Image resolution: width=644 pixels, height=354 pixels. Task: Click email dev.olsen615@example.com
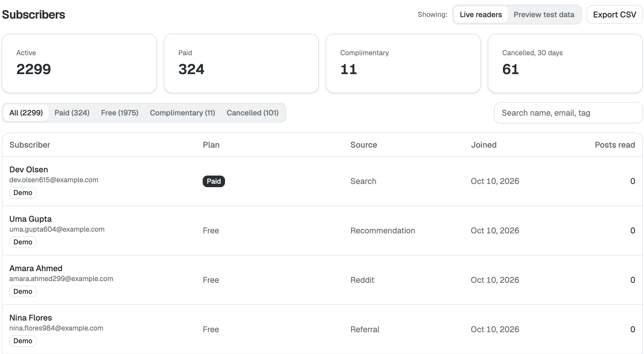coord(54,180)
